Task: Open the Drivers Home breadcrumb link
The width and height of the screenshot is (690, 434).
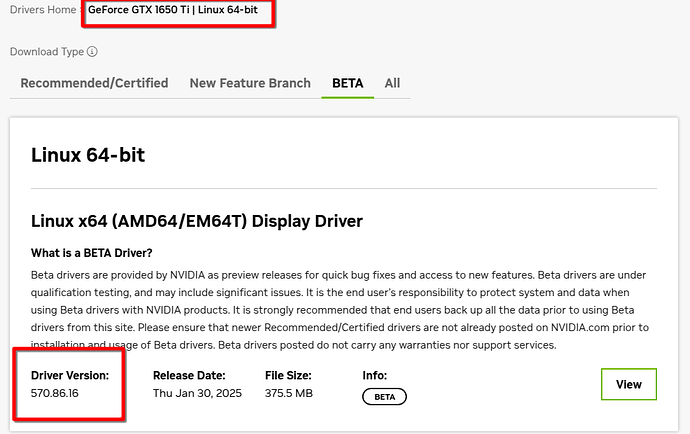Action: coord(43,10)
